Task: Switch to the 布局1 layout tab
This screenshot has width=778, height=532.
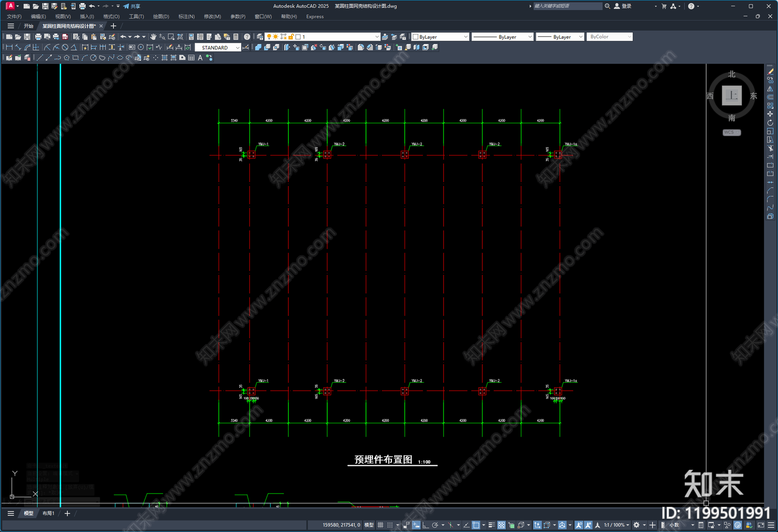Action: point(48,514)
